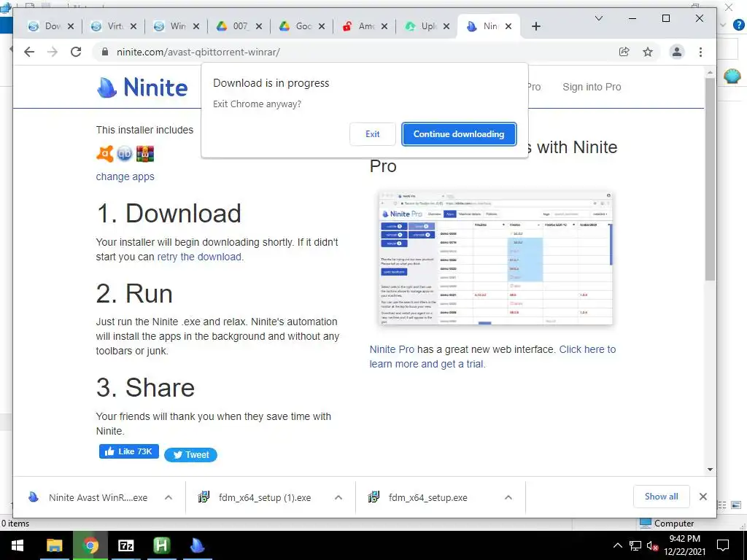Click the Ninite logo
The image size is (747, 560).
point(142,87)
